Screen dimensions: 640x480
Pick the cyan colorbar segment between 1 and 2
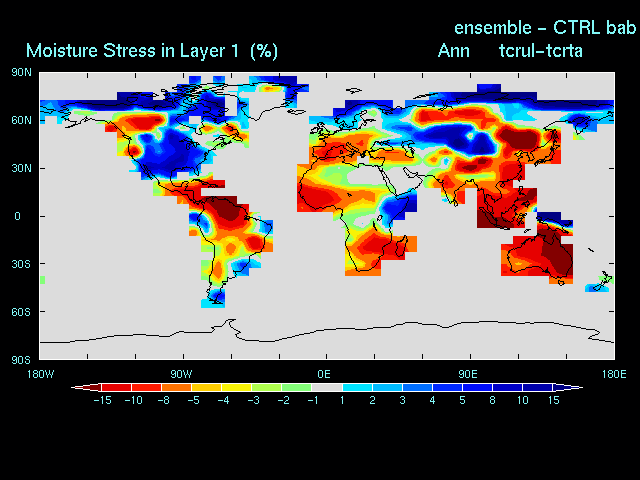tap(357, 387)
